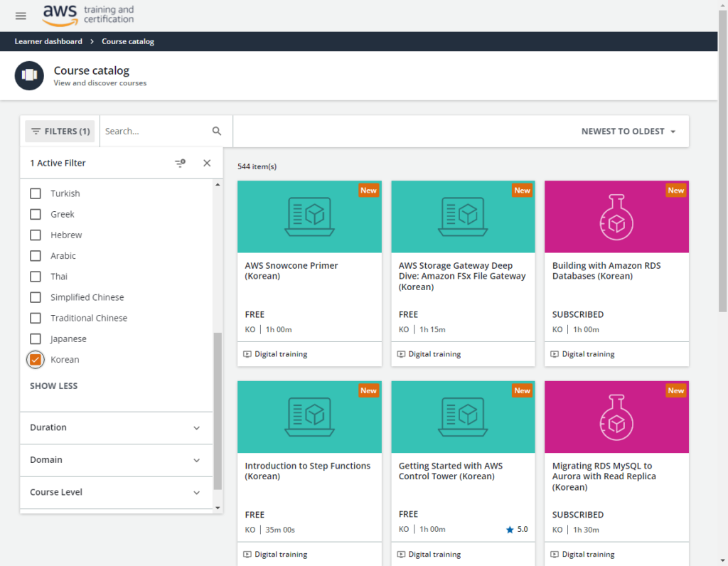Expand the Domain filter section
Viewport: 728px width, 566px height.
click(116, 460)
